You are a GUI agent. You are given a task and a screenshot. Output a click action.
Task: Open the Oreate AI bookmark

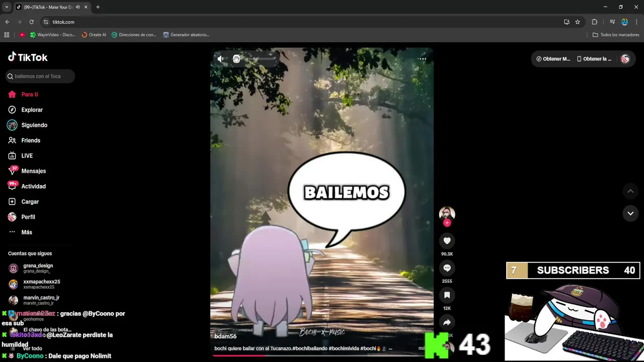94,35
